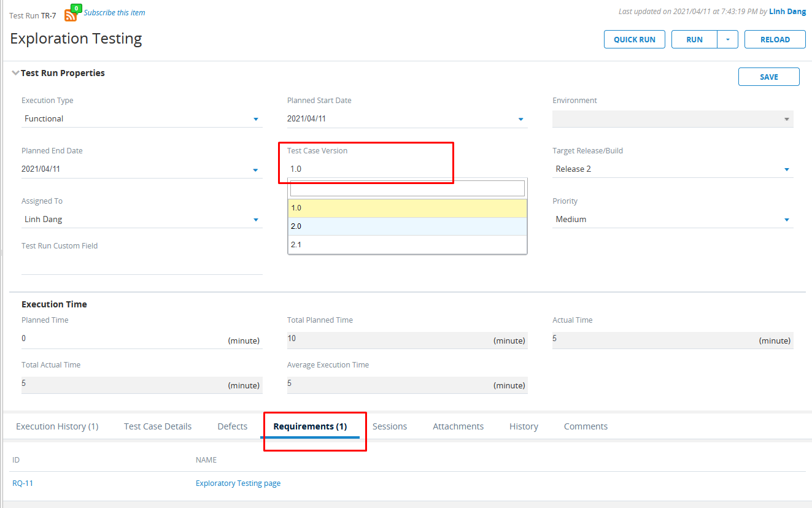Go to the Defects tab
Image resolution: width=812 pixels, height=508 pixels.
pos(233,426)
